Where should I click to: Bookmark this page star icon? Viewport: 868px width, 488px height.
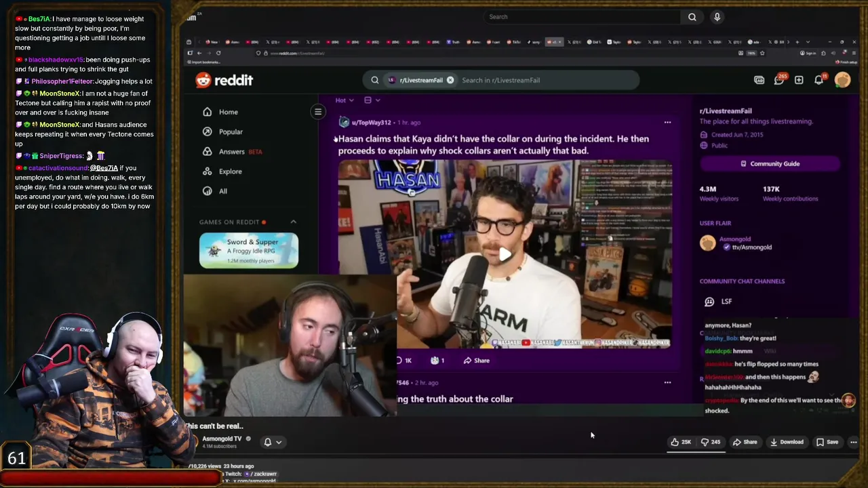pyautogui.click(x=762, y=53)
